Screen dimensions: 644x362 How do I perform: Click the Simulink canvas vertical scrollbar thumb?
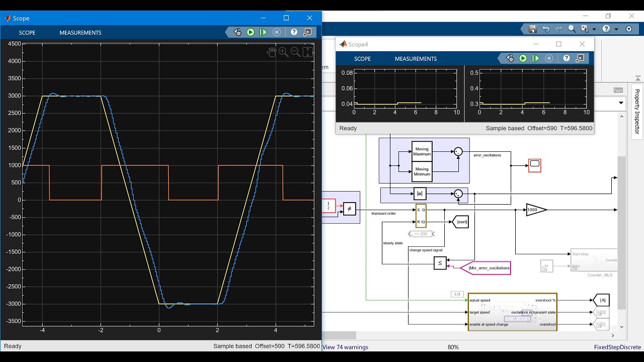(622, 233)
